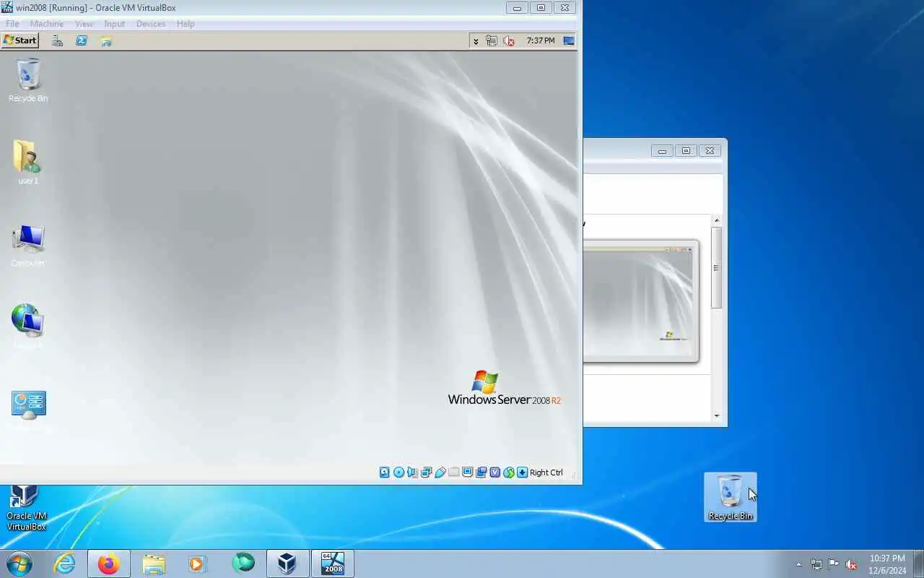This screenshot has width=924, height=578.
Task: Click the green round taskbar app icon
Action: click(243, 563)
